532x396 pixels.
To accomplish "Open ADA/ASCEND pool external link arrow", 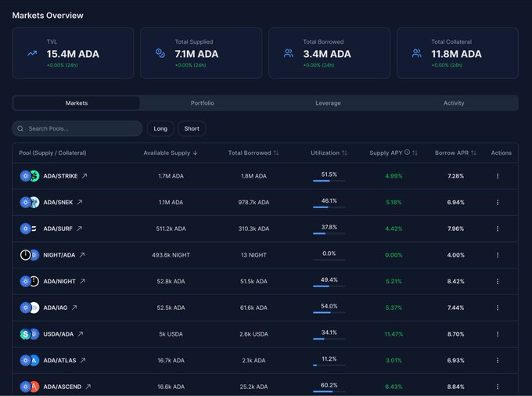I will coord(88,387).
